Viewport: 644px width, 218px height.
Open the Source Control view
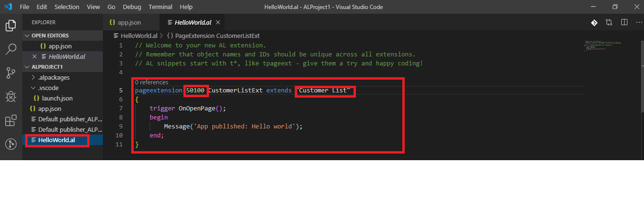point(11,73)
